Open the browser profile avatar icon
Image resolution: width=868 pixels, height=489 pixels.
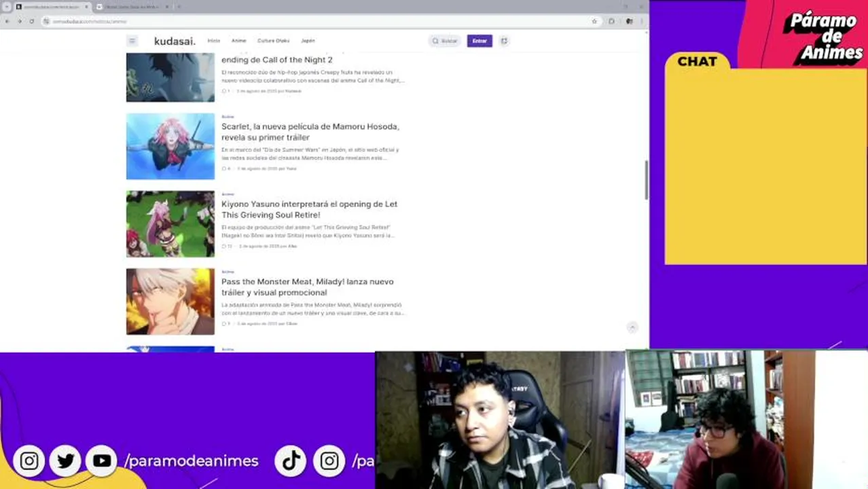pyautogui.click(x=630, y=21)
